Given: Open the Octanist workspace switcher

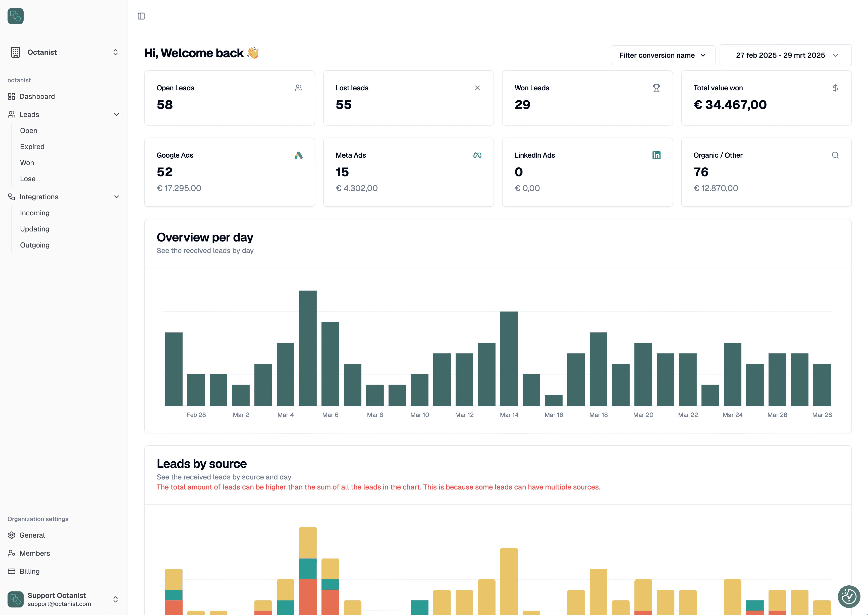Looking at the screenshot, I should pos(116,52).
